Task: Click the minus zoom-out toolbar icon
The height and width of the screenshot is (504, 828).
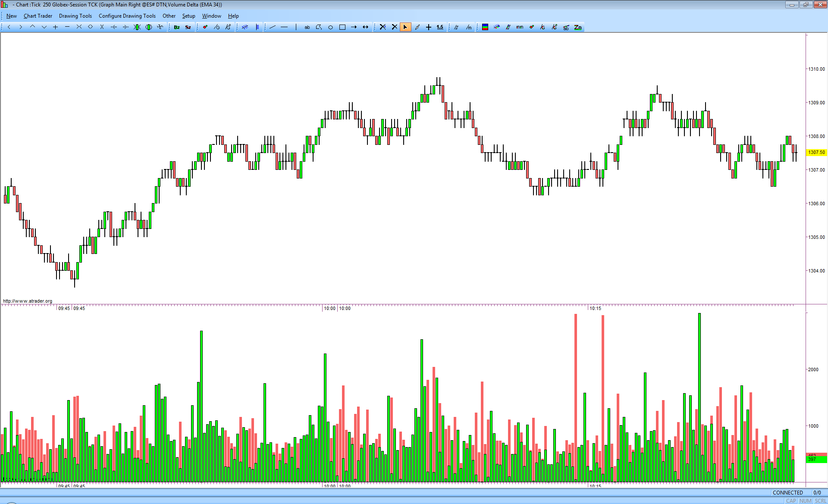Action: click(67, 27)
